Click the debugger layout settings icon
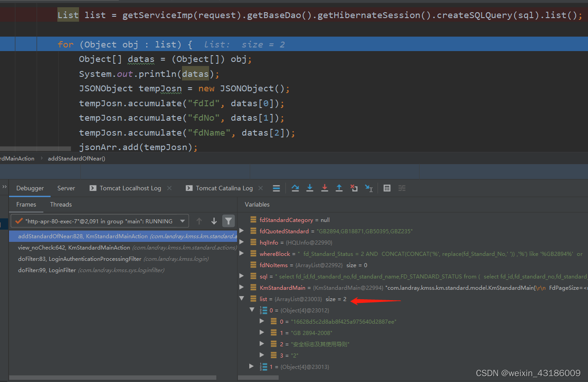Image resolution: width=588 pixels, height=382 pixels. [402, 188]
